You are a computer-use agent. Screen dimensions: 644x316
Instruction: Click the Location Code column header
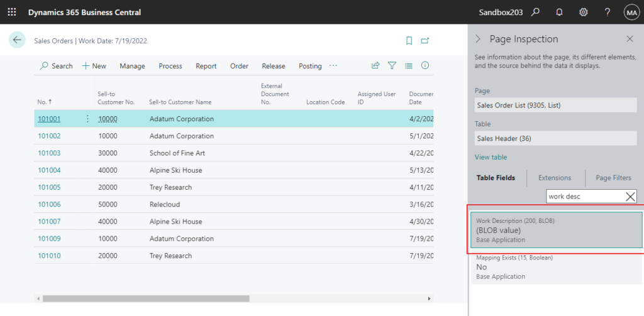[x=325, y=102]
